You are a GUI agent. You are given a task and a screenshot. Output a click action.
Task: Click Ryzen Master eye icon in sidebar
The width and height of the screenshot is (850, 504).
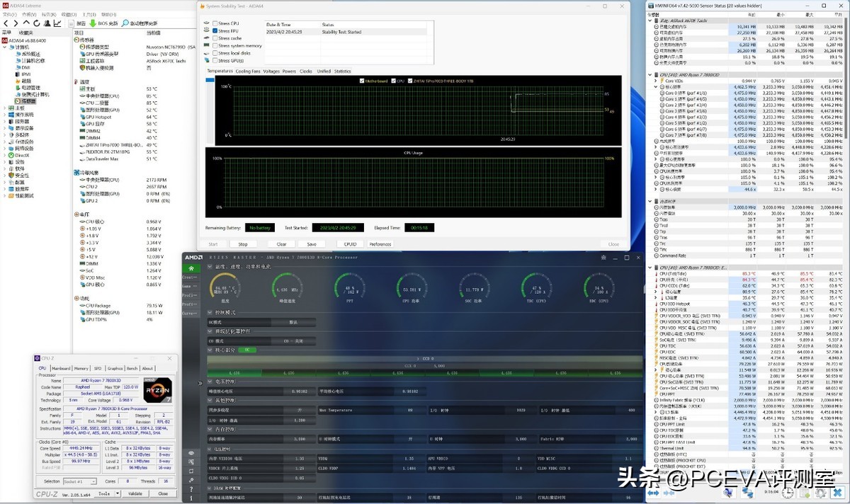191,453
